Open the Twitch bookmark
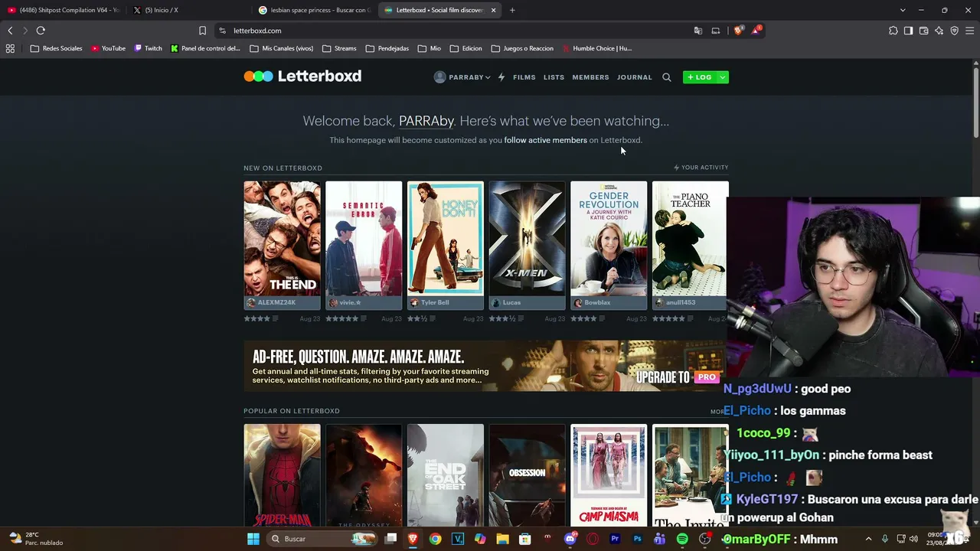 pos(149,48)
